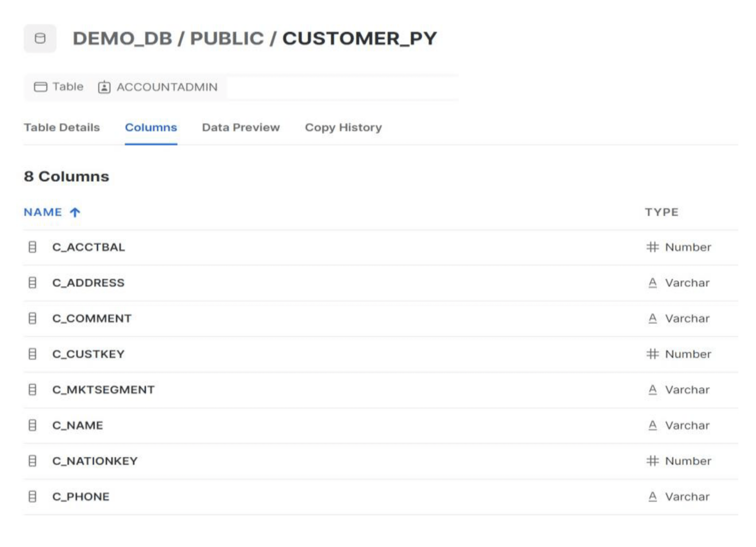Click the Table type icon in header
Screen dimensions: 756x547
click(40, 87)
